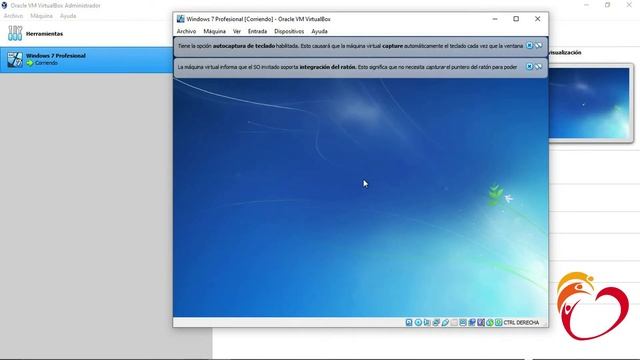640x360 pixels.
Task: Minimize the VirtualBox Administrador window
Action: (x=587, y=5)
